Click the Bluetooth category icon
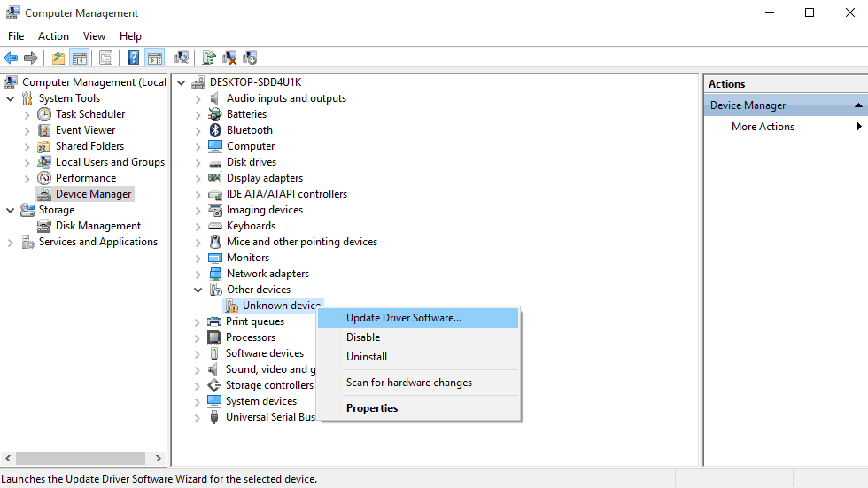 (x=215, y=130)
